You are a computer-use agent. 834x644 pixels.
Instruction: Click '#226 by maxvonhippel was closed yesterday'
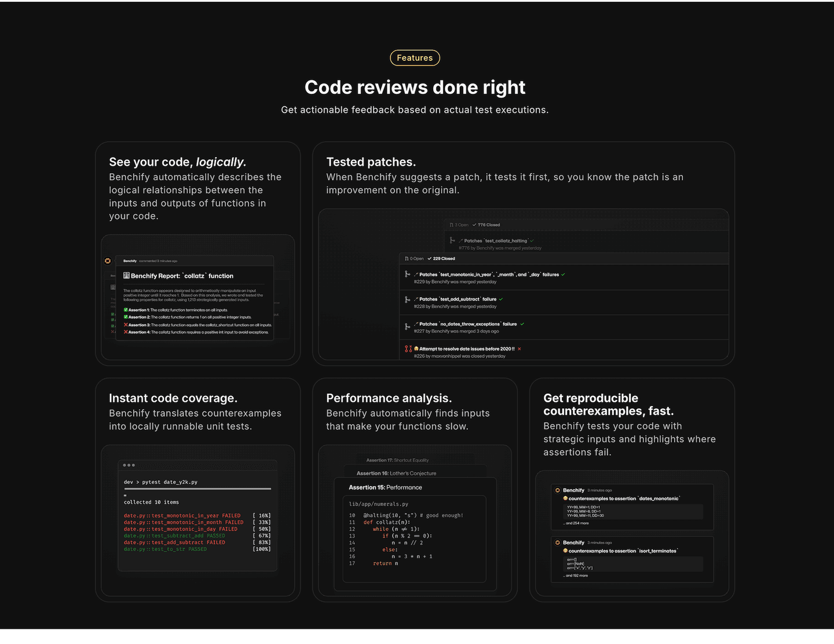(460, 356)
